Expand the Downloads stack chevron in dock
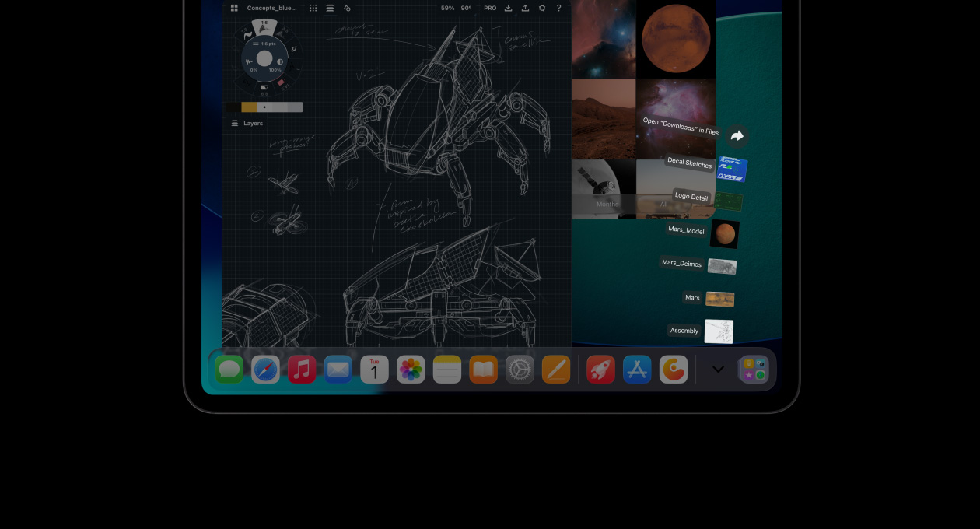This screenshot has width=980, height=529. 718,370
